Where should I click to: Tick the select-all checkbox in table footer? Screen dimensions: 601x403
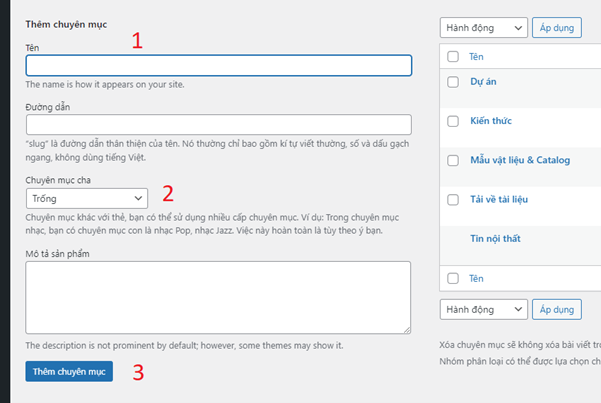(x=453, y=278)
